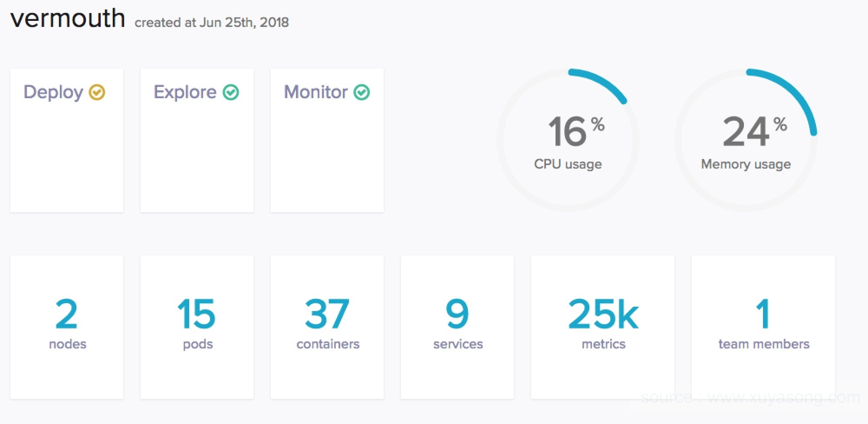
Task: Open the Explore section label
Action: 185,92
